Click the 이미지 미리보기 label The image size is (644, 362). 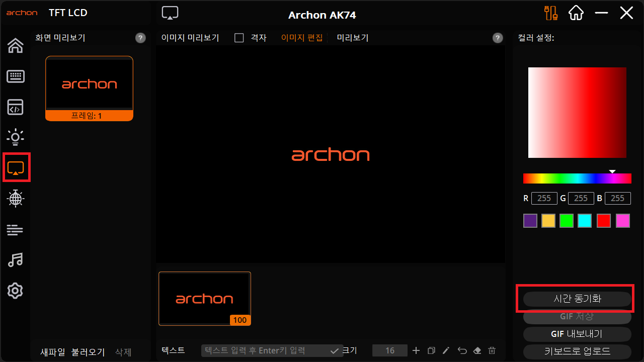(x=190, y=38)
